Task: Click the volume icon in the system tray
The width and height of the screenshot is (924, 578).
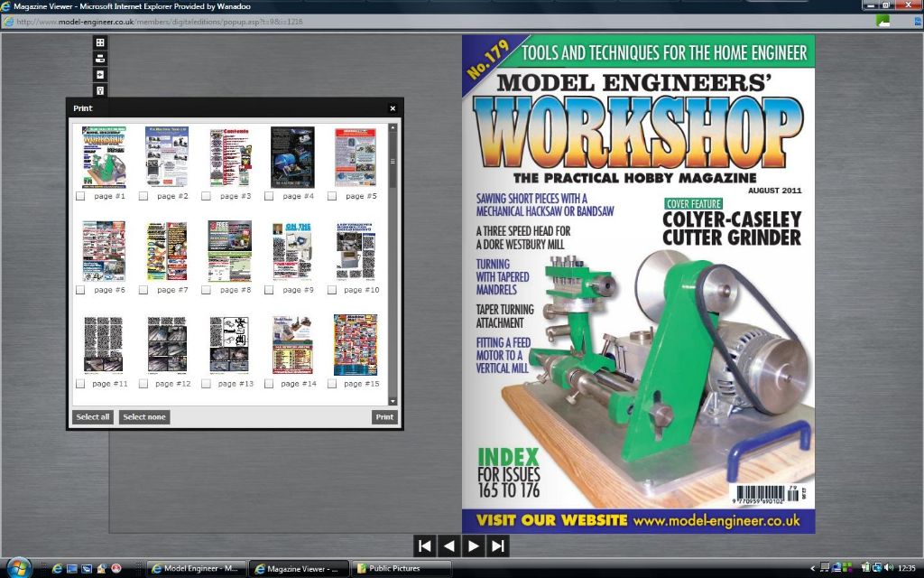Action: pyautogui.click(x=889, y=568)
